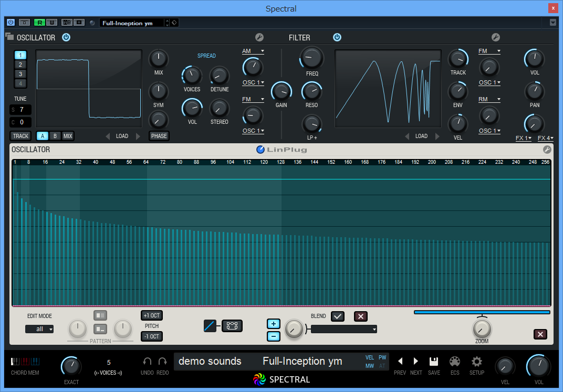
Task: Open filter FM type dropdown
Action: pos(489,51)
